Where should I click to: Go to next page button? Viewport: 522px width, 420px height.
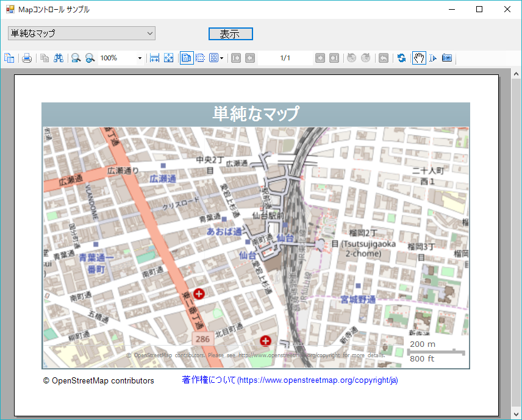click(320, 58)
